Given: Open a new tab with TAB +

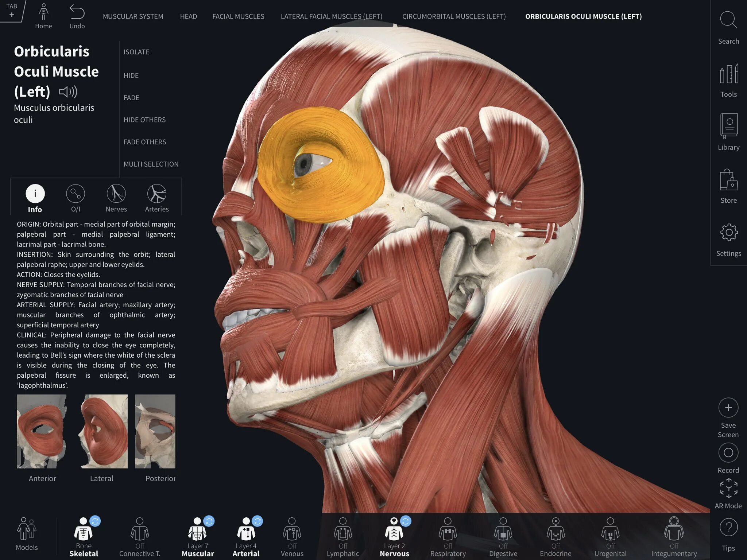Looking at the screenshot, I should (12, 10).
